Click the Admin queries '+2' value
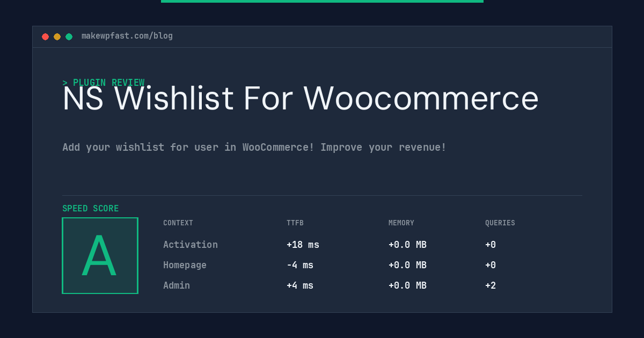This screenshot has width=644, height=338. [x=491, y=285]
